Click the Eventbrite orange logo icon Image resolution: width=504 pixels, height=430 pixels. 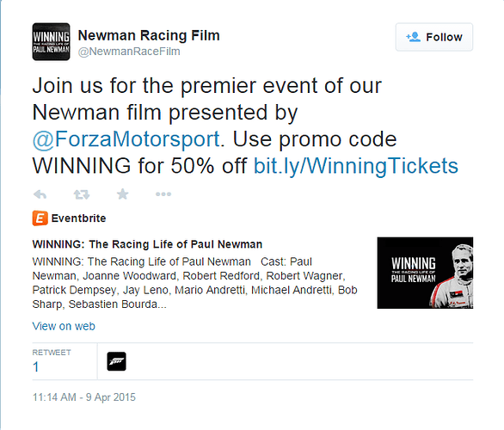pyautogui.click(x=40, y=218)
